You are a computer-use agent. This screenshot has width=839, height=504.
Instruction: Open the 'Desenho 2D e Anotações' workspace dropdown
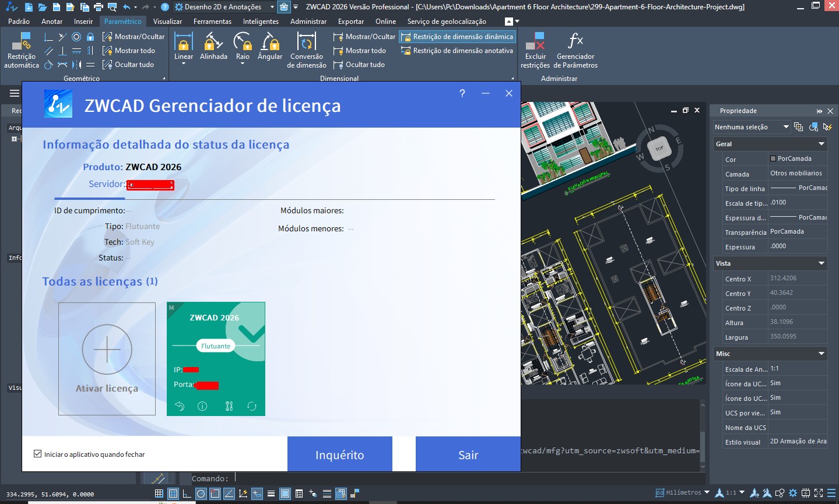point(224,7)
